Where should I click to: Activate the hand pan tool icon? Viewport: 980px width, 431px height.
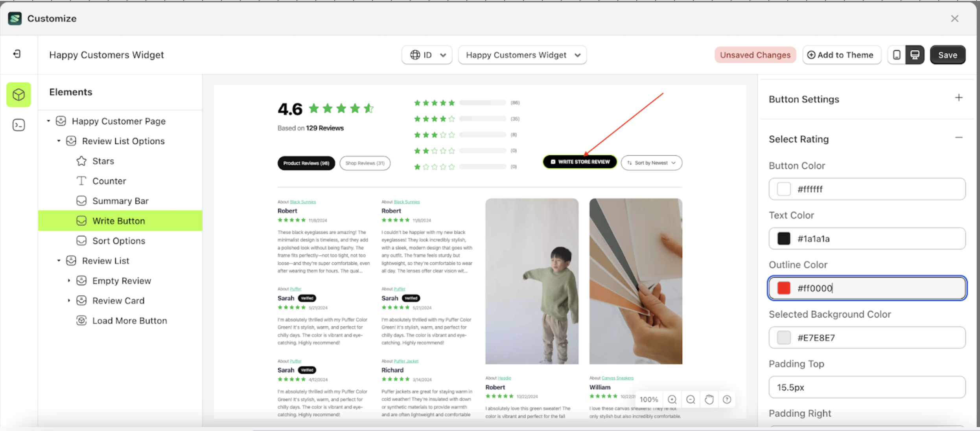pos(709,399)
